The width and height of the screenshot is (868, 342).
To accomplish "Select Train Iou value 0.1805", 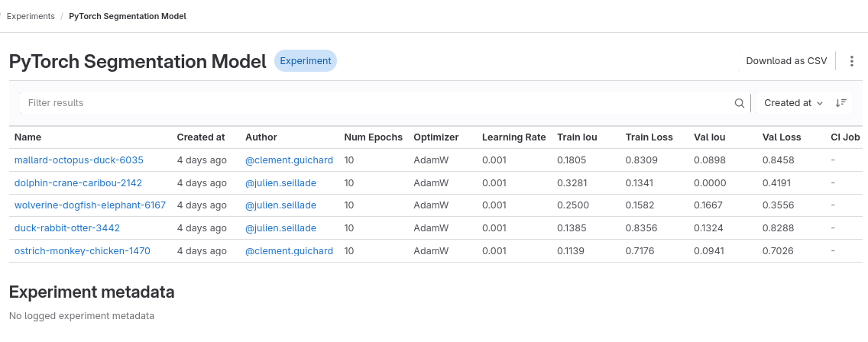I will coord(572,160).
